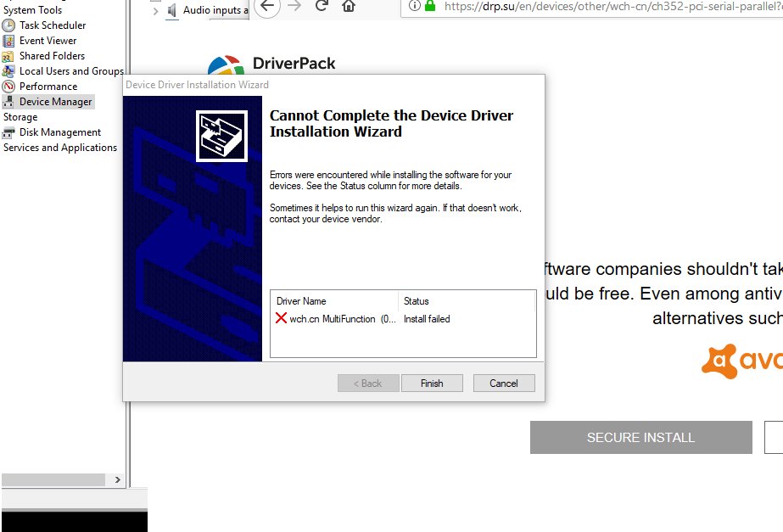Open Event Viewer in the tree
This screenshot has height=532, width=783.
48,41
